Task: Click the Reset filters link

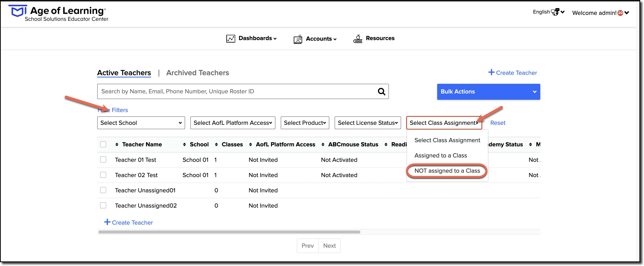Action: coord(498,123)
